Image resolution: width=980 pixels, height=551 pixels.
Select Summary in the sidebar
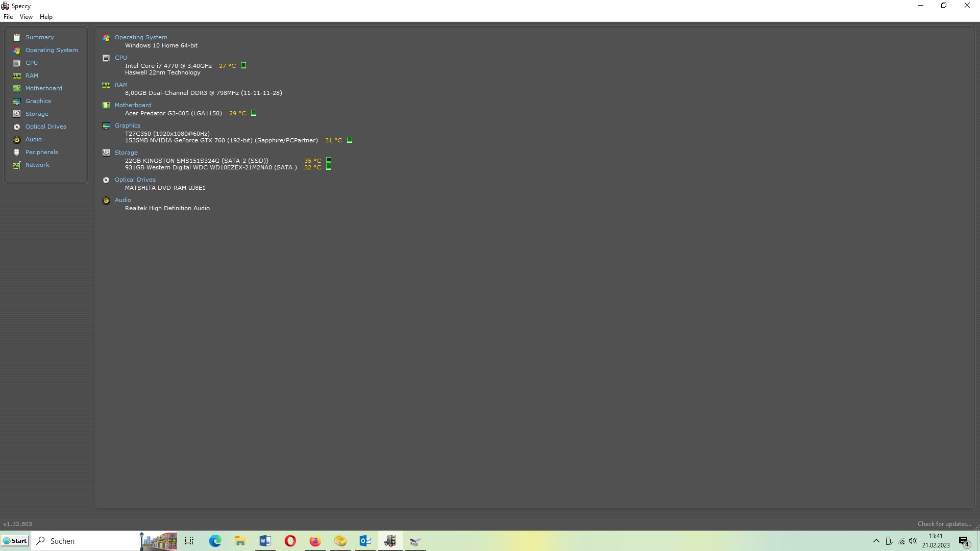[39, 37]
